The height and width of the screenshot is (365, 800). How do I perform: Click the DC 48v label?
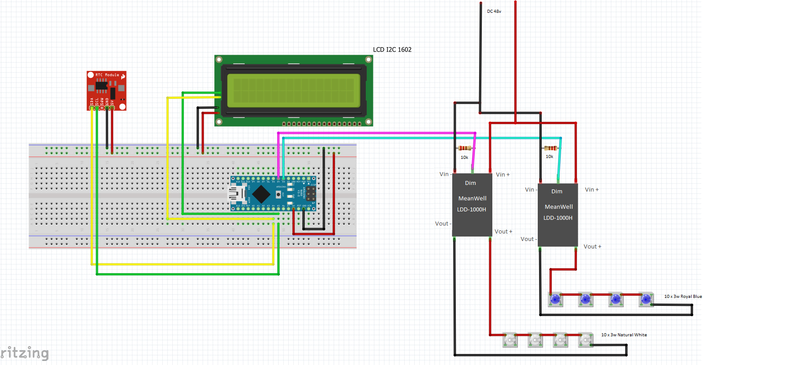[494, 11]
